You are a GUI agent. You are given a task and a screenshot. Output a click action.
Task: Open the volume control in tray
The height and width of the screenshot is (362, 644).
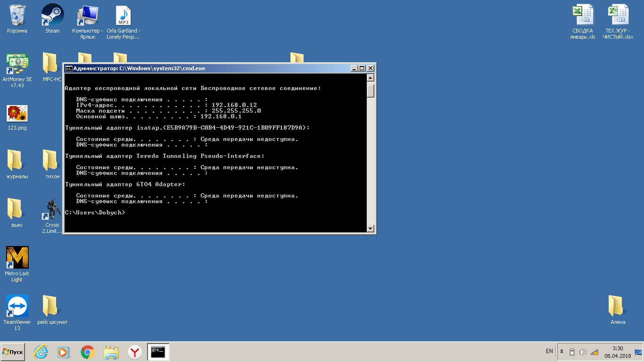coord(583,352)
